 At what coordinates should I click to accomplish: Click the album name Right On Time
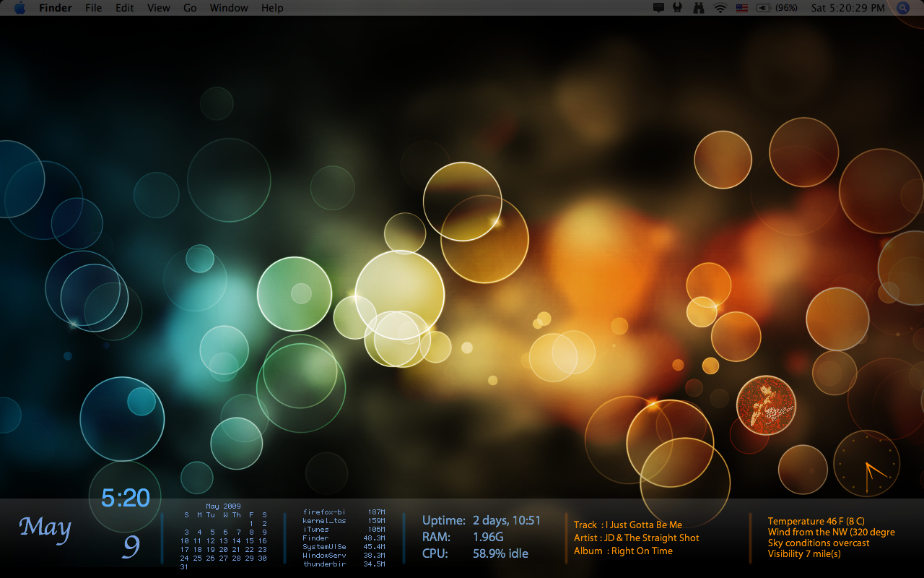642,551
